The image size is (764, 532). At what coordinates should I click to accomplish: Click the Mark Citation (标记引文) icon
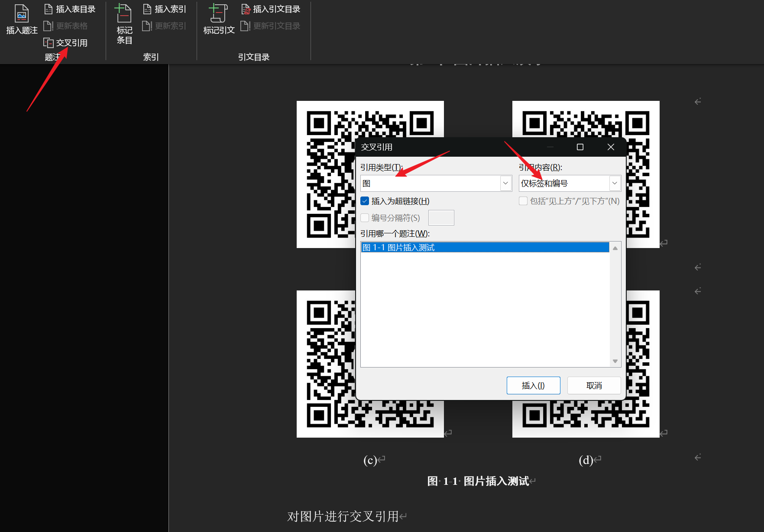pos(218,13)
